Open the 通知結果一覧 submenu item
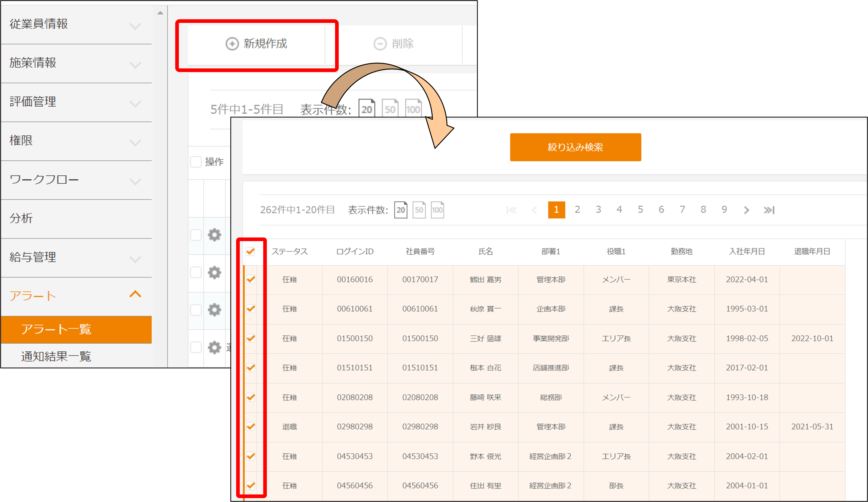The height and width of the screenshot is (502, 868). 77,356
